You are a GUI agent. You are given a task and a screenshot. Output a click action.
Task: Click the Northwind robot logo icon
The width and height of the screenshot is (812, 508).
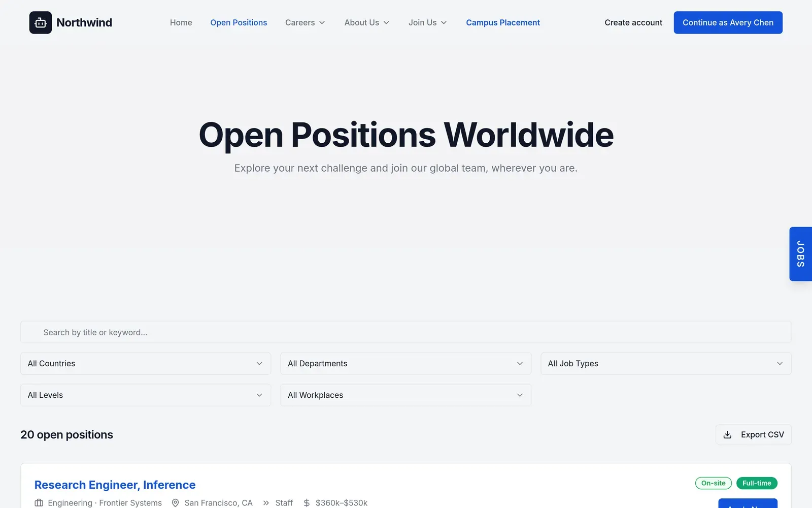[x=41, y=22]
